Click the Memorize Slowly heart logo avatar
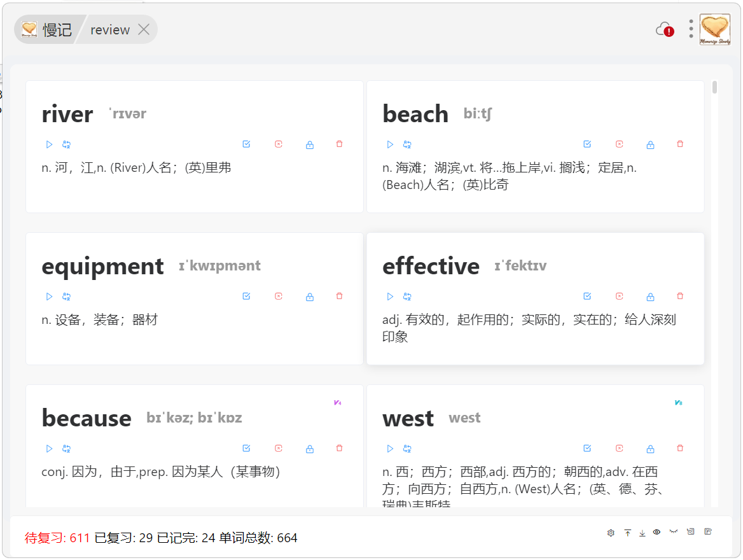The width and height of the screenshot is (743, 560). [x=715, y=29]
